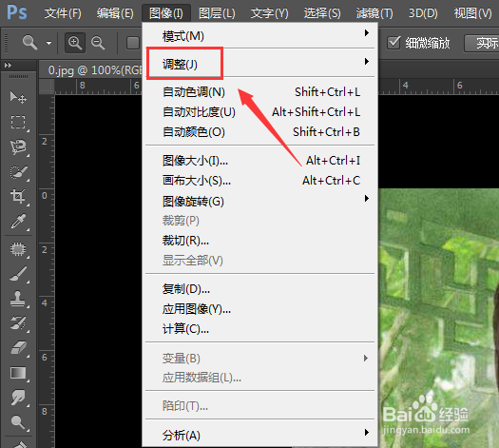Select the Polygonal Lasso tool
This screenshot has width=499, height=448.
[x=18, y=146]
